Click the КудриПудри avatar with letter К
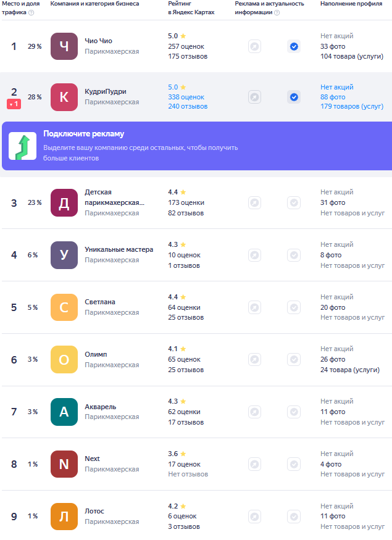Viewport: 392px width, 540px height. tap(64, 97)
